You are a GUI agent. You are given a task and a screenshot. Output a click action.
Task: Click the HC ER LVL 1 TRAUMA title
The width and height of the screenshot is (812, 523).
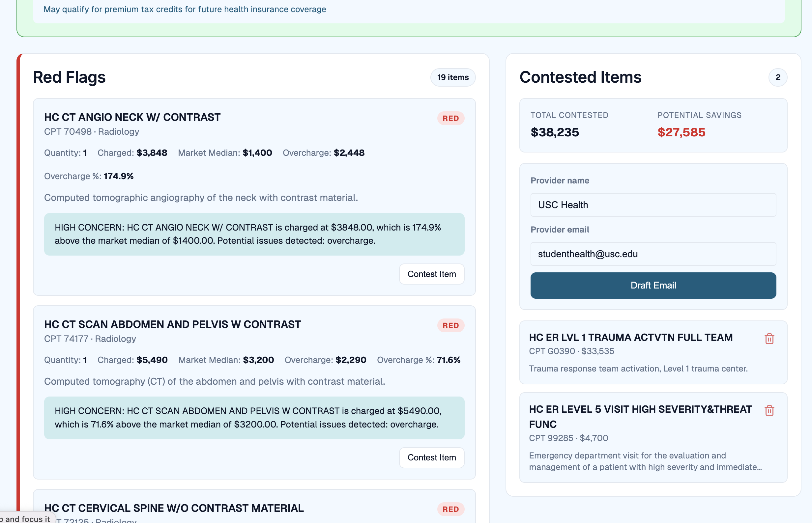point(630,337)
